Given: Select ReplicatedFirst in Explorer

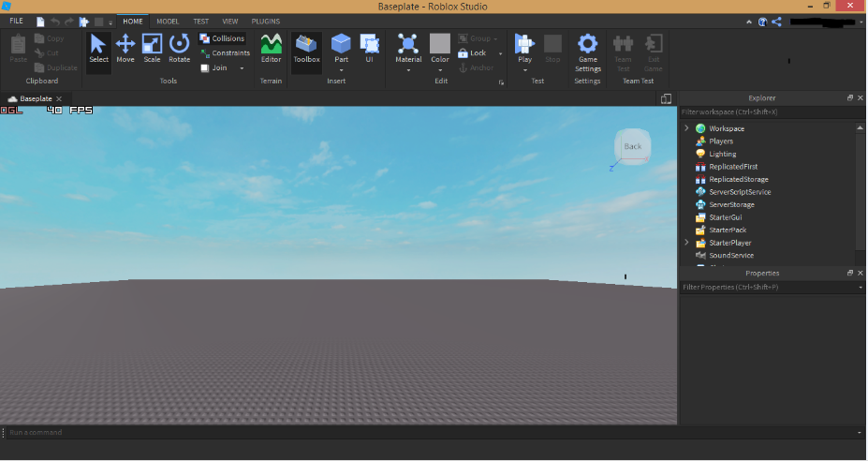Looking at the screenshot, I should (x=733, y=166).
